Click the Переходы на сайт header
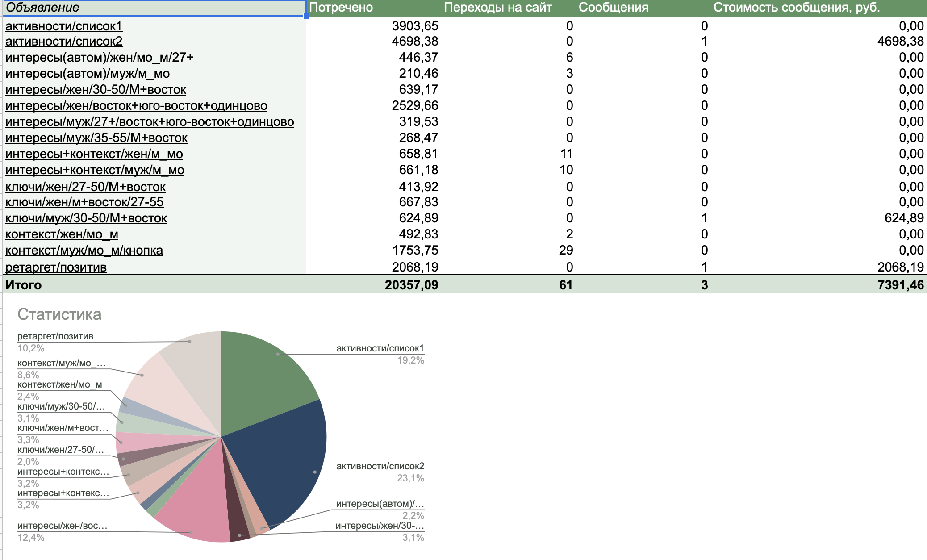The image size is (927, 560). [497, 8]
